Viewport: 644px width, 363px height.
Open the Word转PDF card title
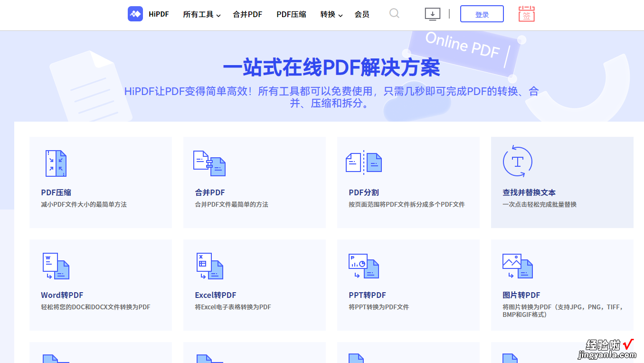click(62, 295)
